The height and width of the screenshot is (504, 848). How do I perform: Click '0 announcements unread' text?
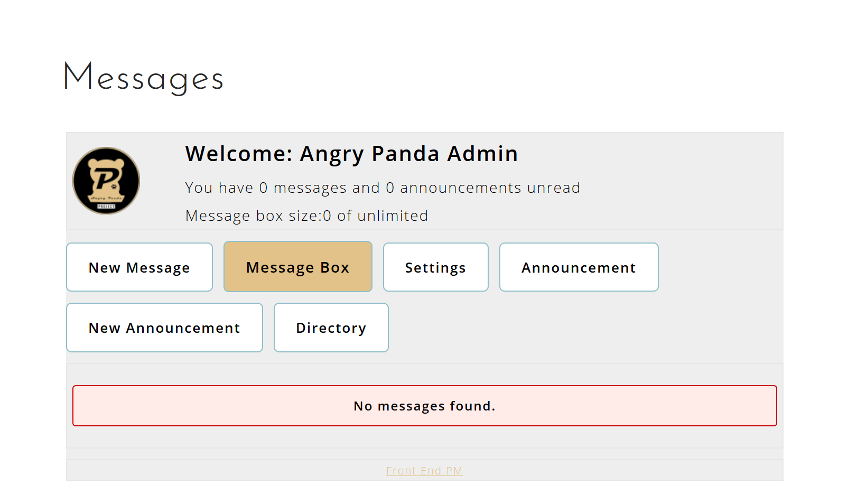pyautogui.click(x=483, y=188)
